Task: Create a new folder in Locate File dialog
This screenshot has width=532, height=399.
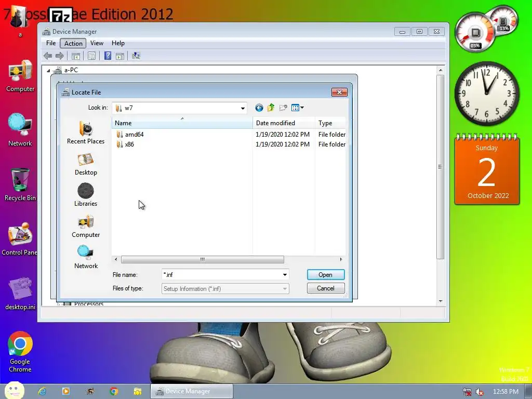Action: 283,108
